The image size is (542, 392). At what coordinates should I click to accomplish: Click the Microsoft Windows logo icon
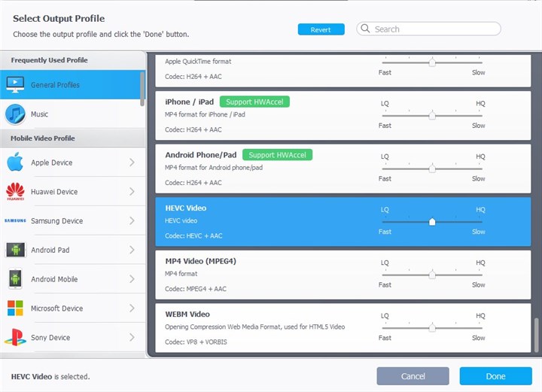click(x=15, y=308)
